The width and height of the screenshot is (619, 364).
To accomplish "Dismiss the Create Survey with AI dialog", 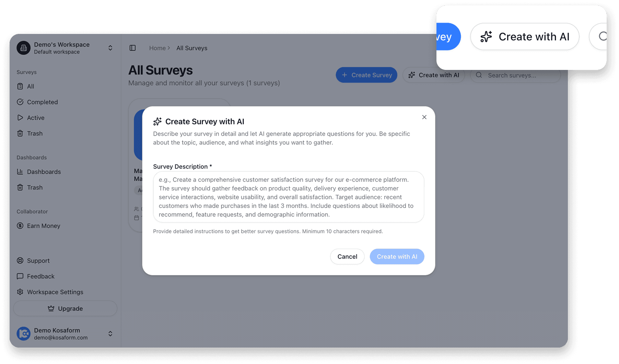I will pyautogui.click(x=424, y=117).
